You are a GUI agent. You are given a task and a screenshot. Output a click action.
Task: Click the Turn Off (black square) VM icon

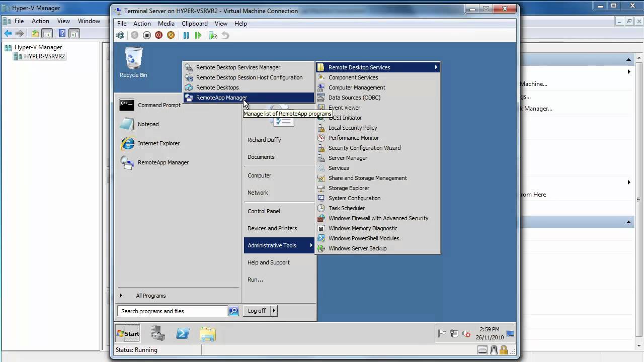click(147, 35)
